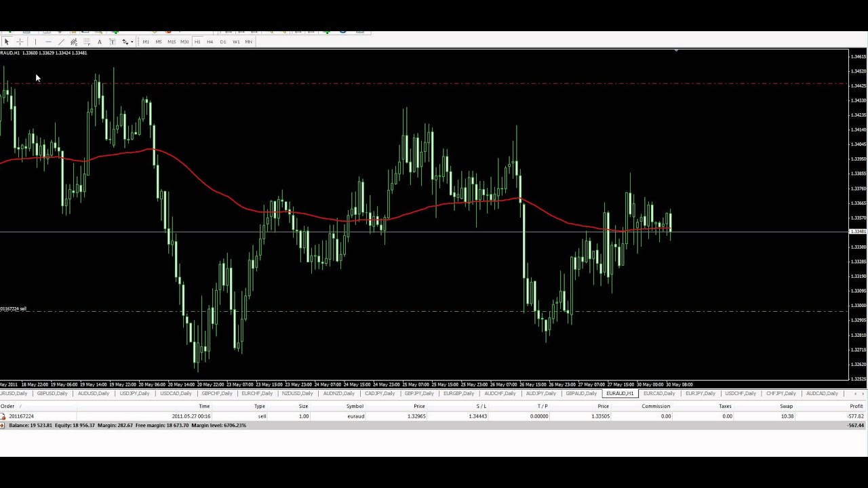Open the CHFJPY,Daily chart tab
Viewport: 868px width, 488px height.
[x=781, y=394]
